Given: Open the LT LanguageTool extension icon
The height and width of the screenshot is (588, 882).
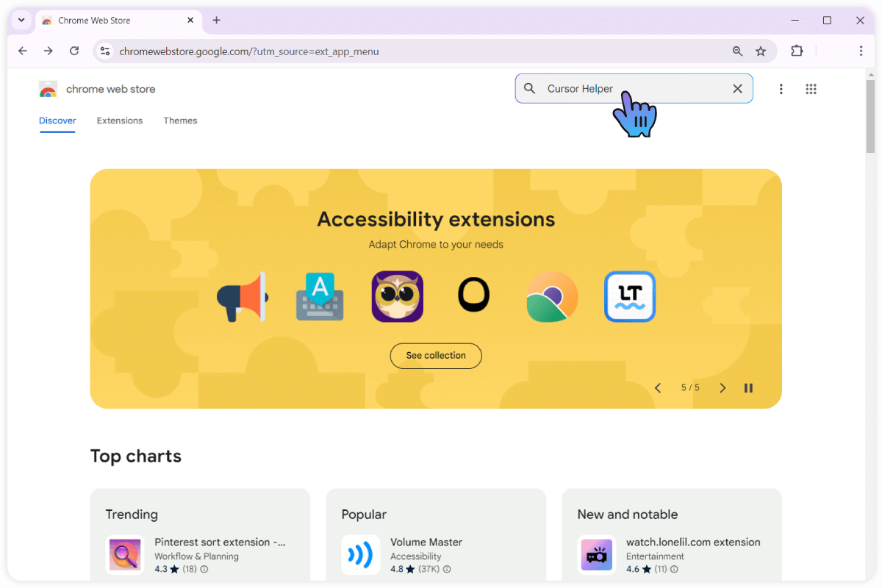Looking at the screenshot, I should [629, 297].
